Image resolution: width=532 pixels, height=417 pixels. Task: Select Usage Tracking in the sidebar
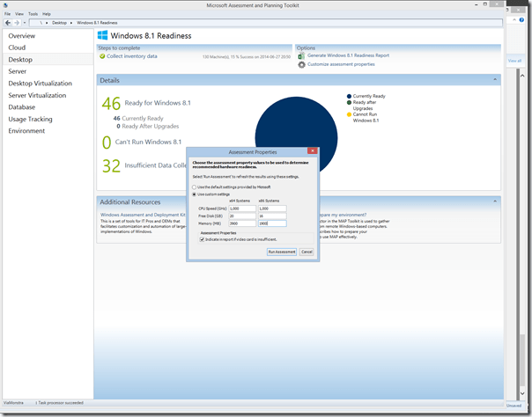coord(30,119)
